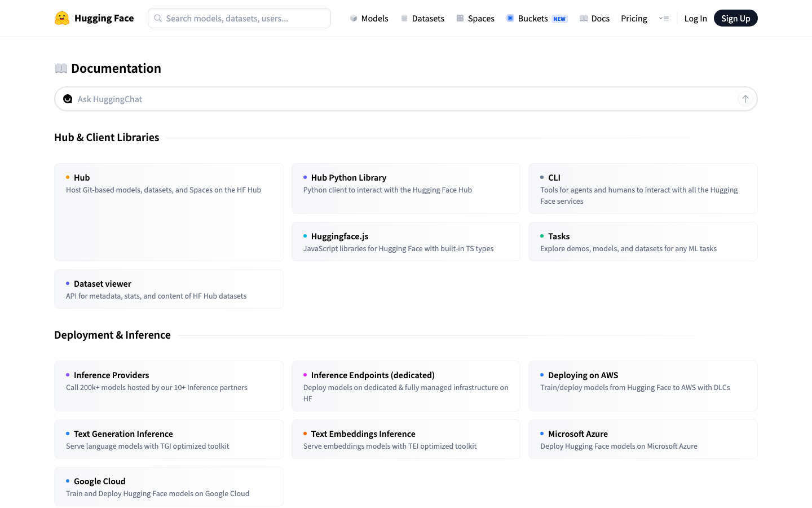This screenshot has width=812, height=508.
Task: Open the Huggingface.js docs card
Action: point(405,242)
